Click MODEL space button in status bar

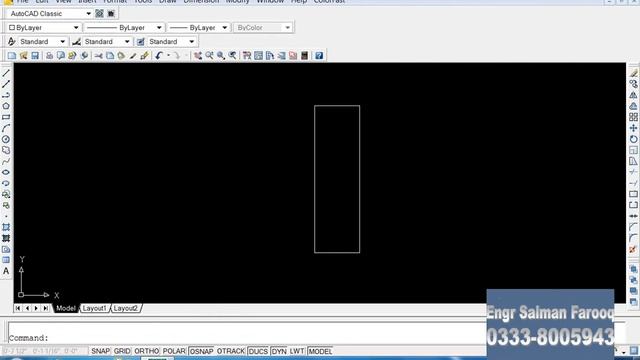tap(320, 351)
